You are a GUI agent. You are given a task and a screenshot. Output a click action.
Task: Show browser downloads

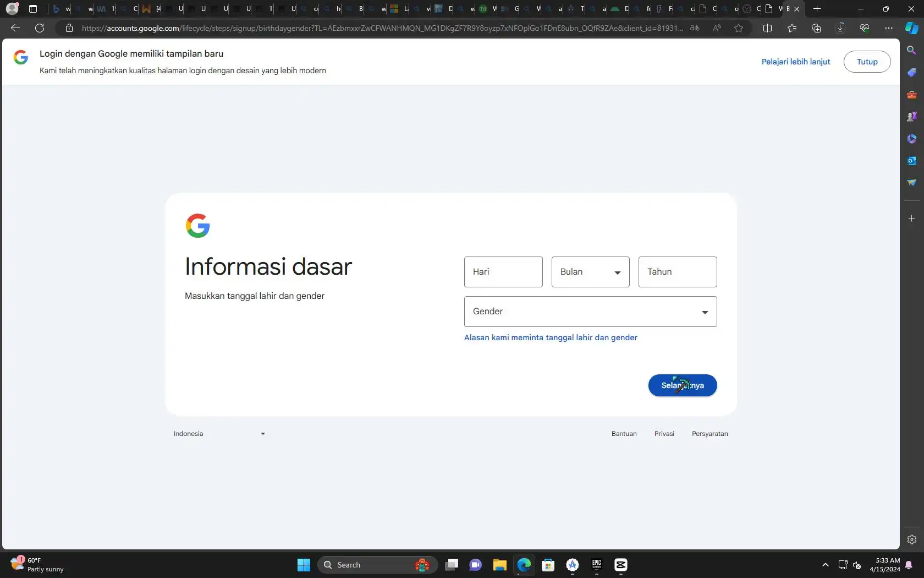(x=840, y=28)
